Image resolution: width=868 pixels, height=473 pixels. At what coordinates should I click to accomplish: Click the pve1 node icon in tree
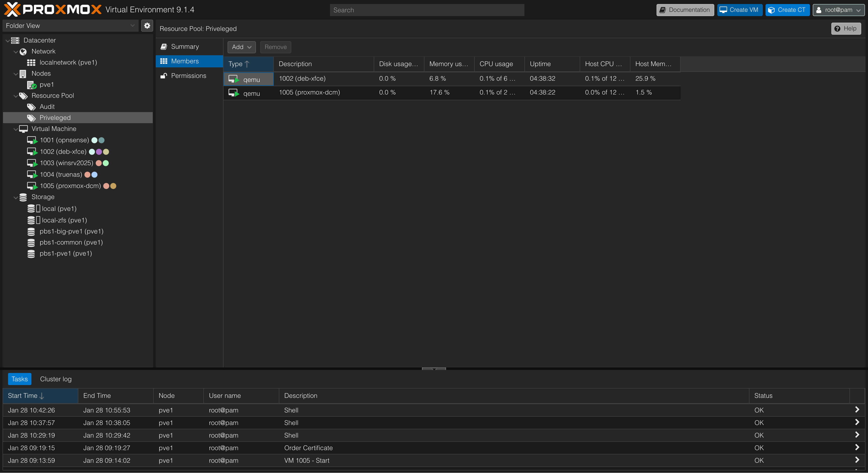click(x=31, y=85)
